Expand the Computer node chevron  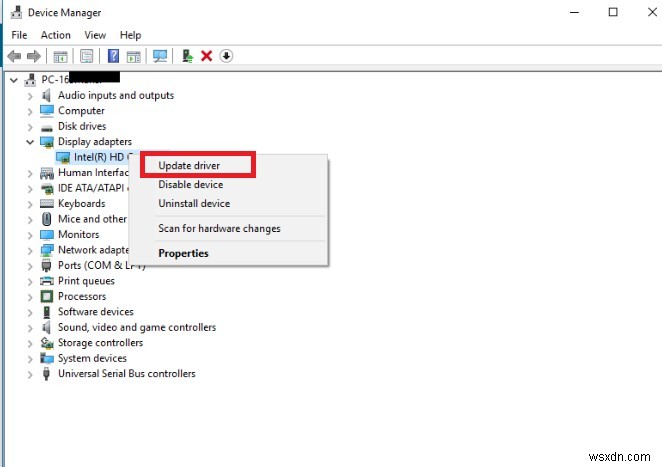click(30, 111)
